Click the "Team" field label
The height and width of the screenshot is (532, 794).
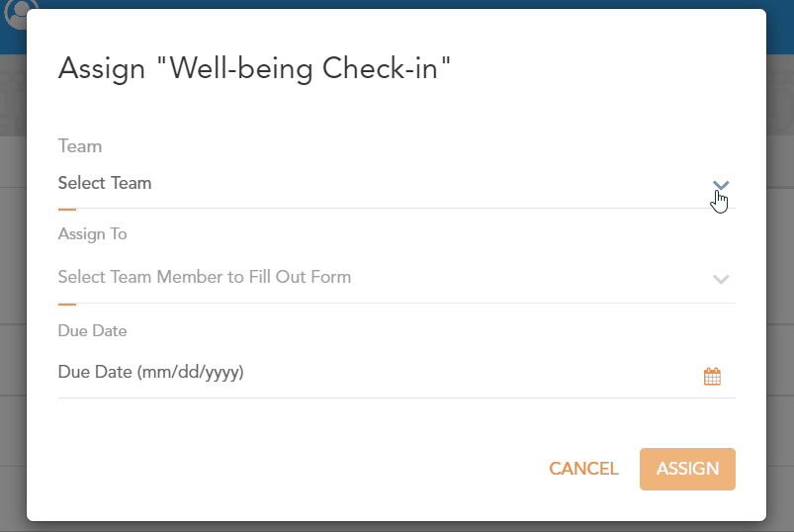[x=80, y=146]
